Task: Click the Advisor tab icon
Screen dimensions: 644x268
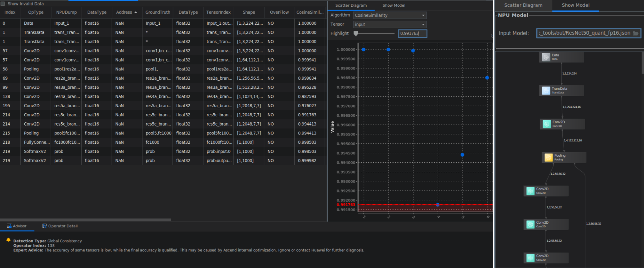Action: [x=9, y=226]
